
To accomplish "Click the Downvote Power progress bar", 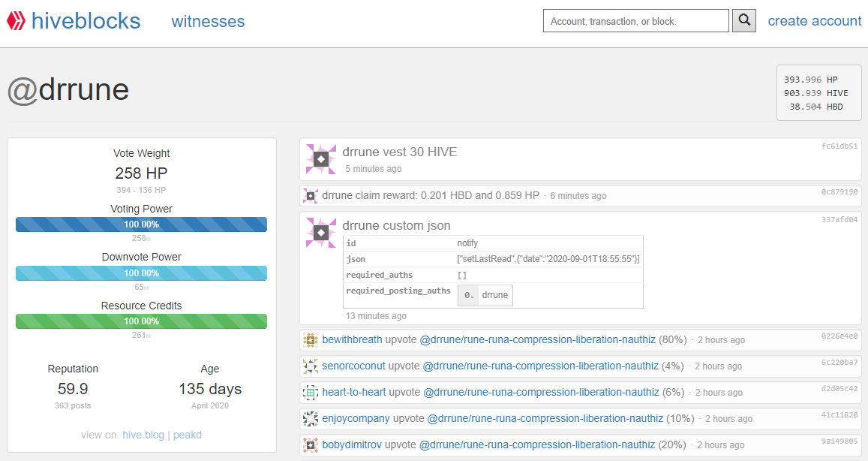I will (x=141, y=273).
